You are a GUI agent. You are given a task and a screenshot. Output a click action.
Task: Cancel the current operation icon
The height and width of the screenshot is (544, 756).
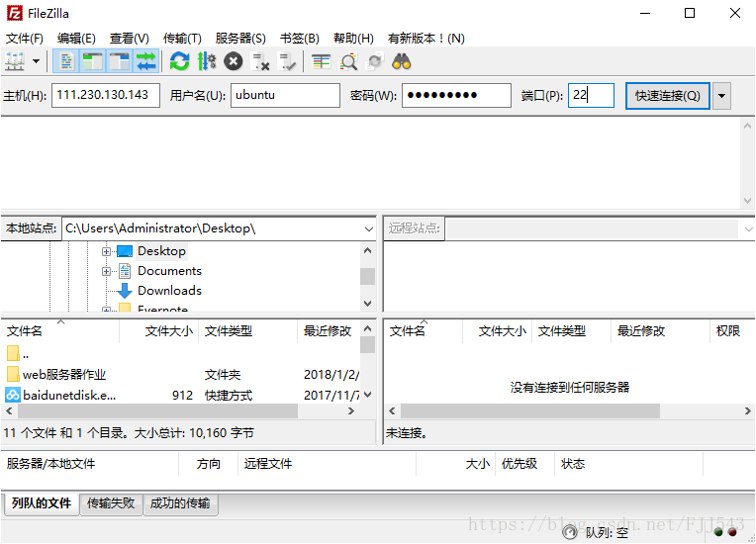coord(234,61)
